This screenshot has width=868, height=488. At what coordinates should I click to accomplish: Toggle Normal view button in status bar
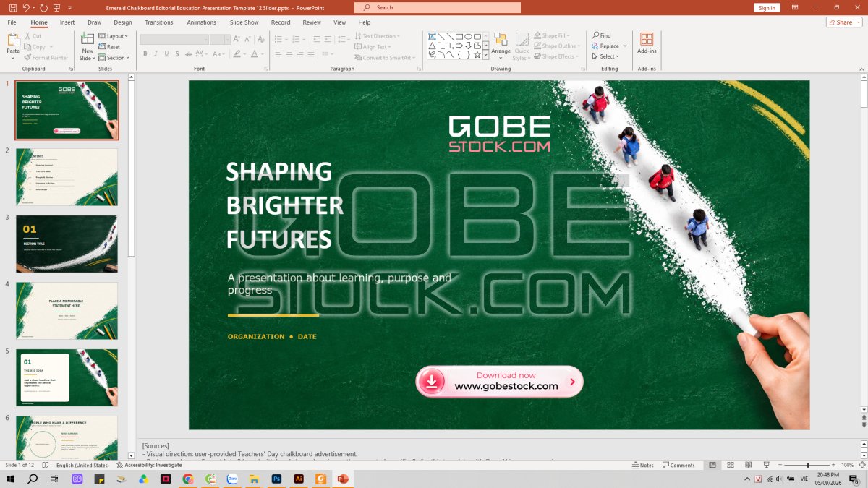coord(712,465)
